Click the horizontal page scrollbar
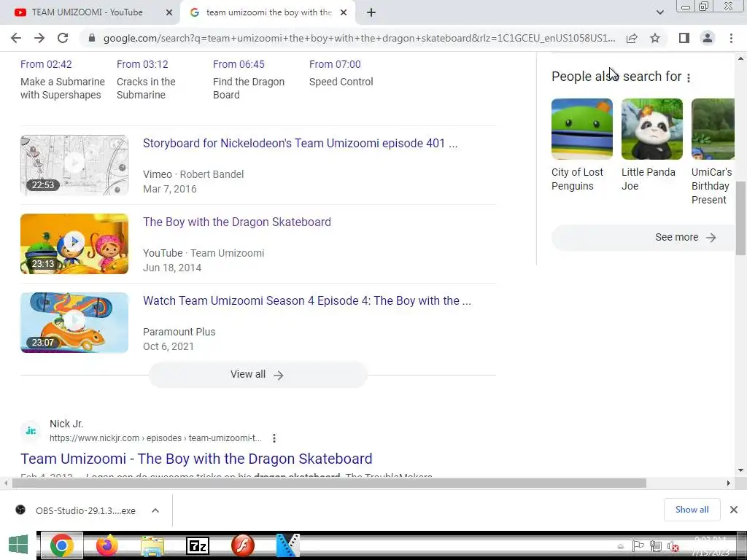This screenshot has height=560, width=747. 329,483
